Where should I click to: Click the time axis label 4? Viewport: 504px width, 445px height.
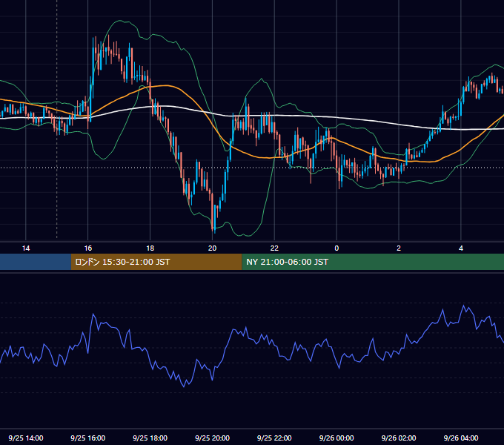point(461,248)
